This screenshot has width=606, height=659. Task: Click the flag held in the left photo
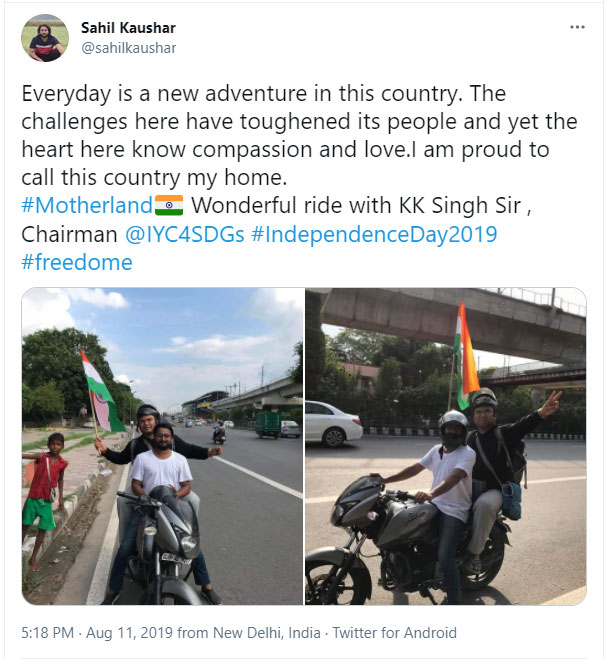(102, 392)
